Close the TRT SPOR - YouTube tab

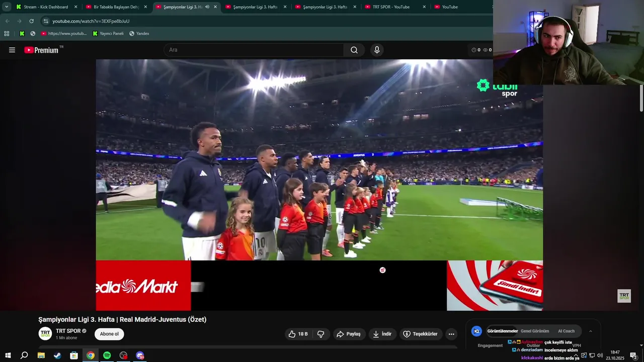[424, 7]
